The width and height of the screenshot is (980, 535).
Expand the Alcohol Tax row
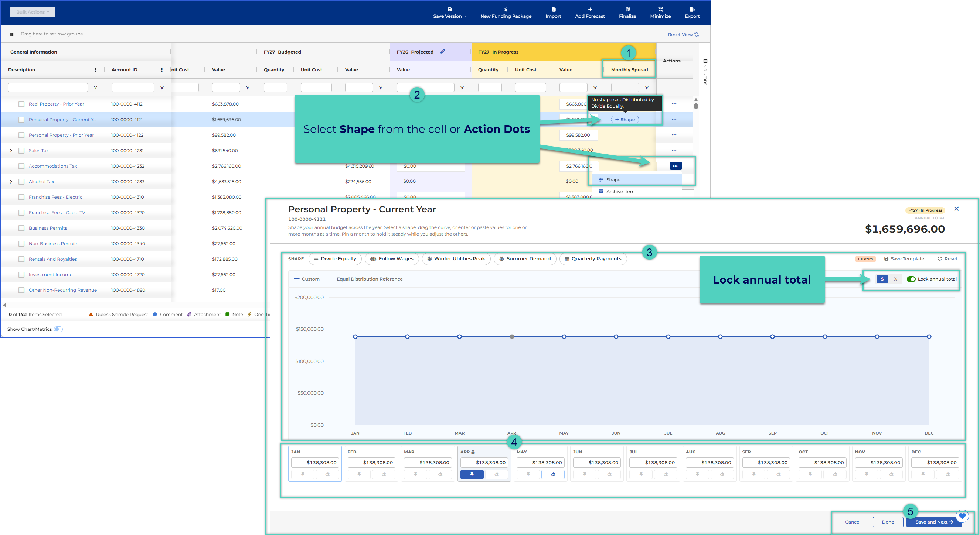coord(11,182)
